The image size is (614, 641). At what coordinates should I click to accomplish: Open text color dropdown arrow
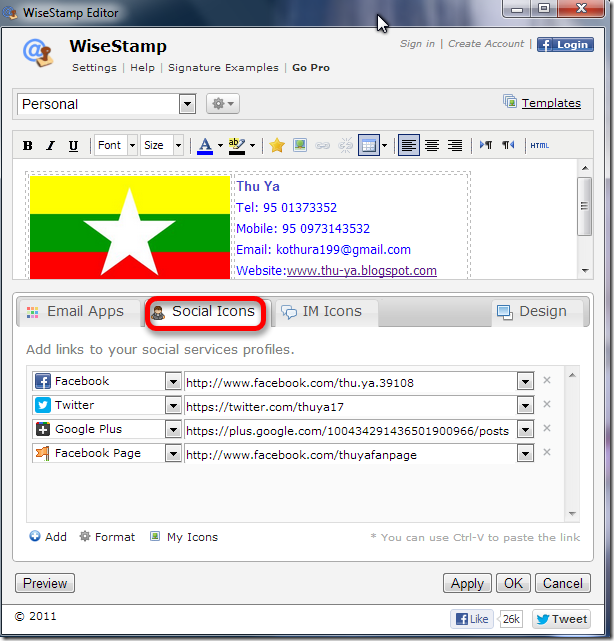coord(220,146)
